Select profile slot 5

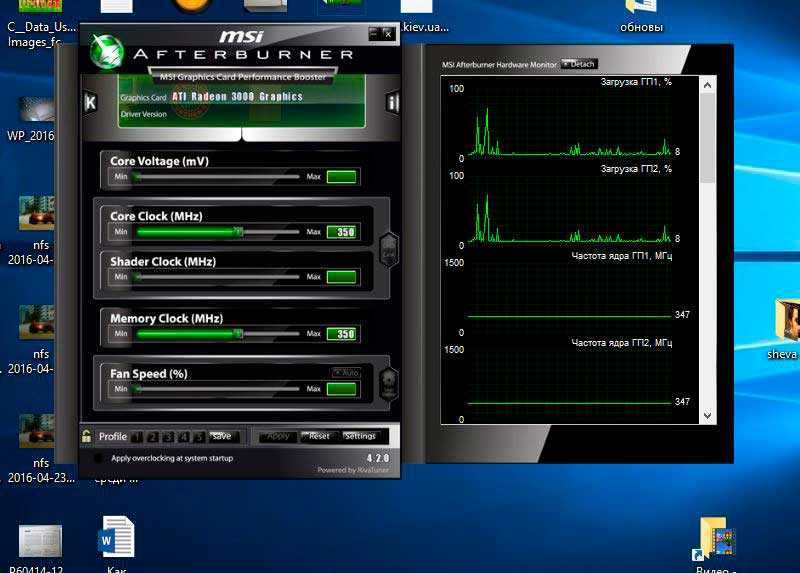199,437
